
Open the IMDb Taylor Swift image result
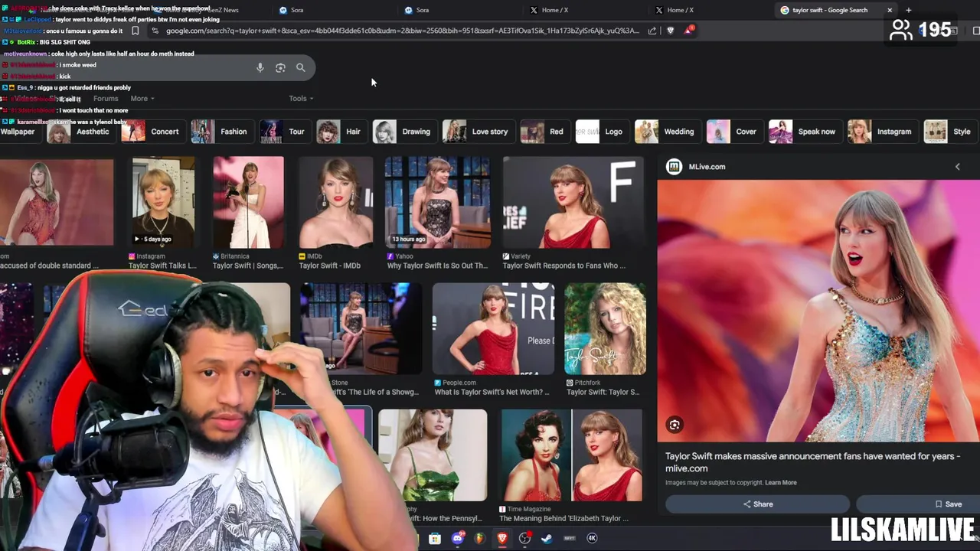click(336, 203)
